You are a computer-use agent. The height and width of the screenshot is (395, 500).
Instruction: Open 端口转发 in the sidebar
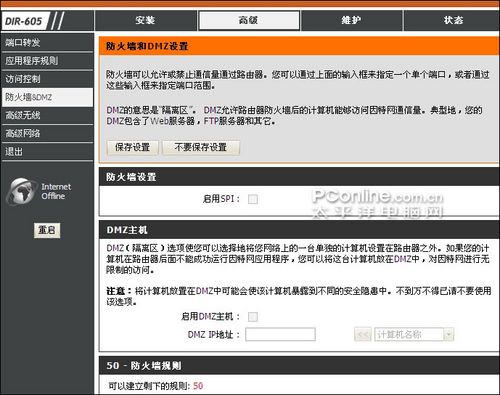click(x=47, y=42)
